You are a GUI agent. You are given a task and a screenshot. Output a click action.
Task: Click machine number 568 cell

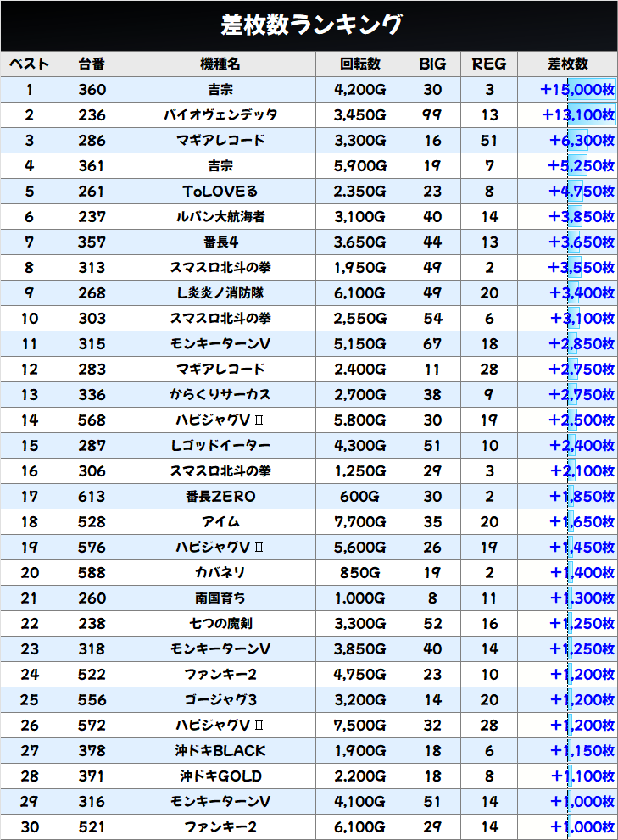pyautogui.click(x=92, y=420)
